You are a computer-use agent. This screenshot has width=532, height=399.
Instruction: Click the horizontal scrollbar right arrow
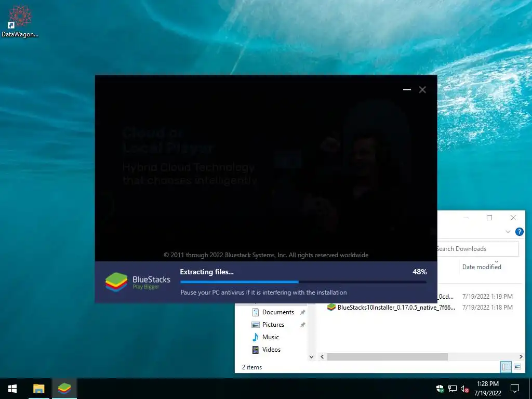(x=521, y=356)
